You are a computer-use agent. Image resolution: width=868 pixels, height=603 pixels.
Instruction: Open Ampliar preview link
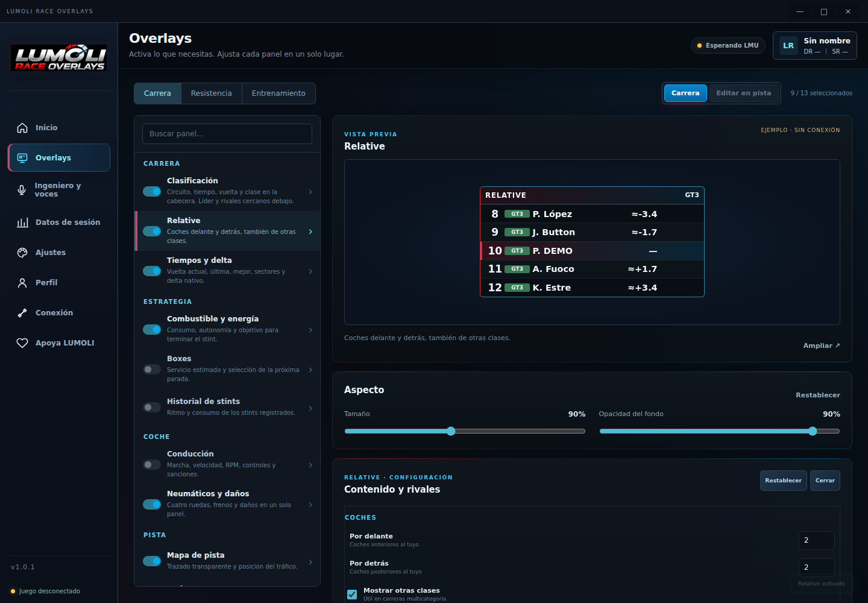click(821, 346)
